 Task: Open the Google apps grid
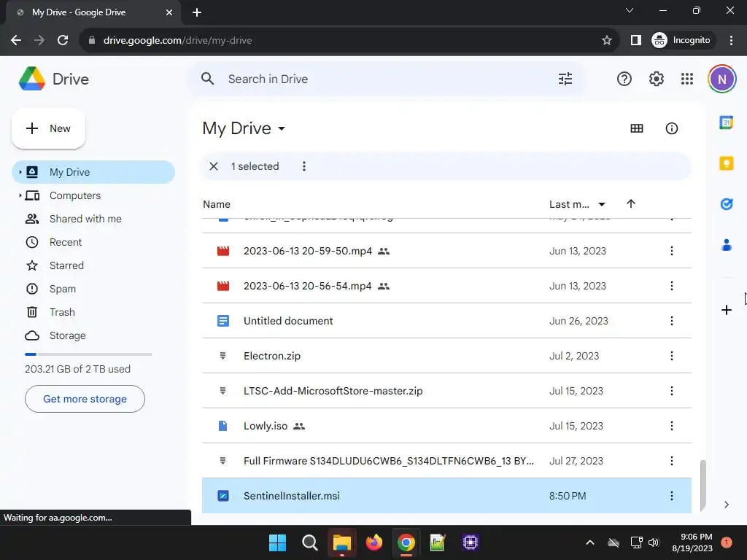pyautogui.click(x=687, y=79)
